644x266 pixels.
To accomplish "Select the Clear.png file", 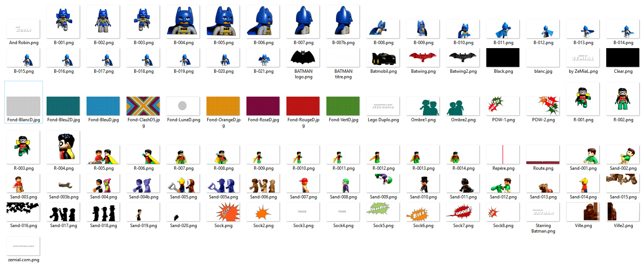I will click(623, 58).
